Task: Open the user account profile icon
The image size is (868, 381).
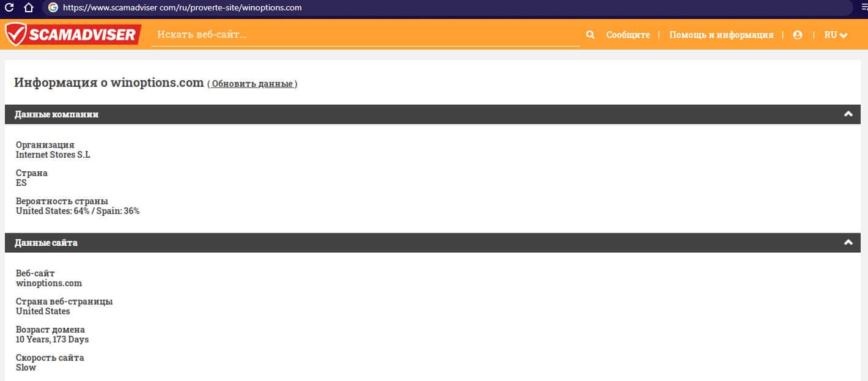Action: 797,35
